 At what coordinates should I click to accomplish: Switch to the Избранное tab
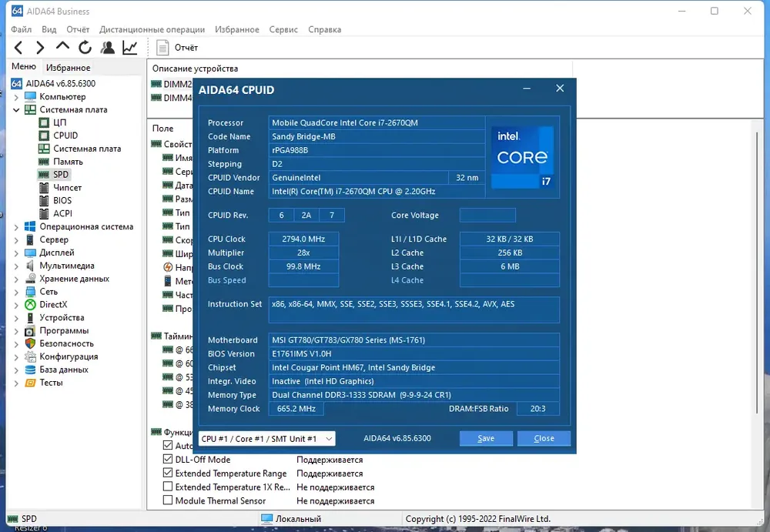[69, 67]
